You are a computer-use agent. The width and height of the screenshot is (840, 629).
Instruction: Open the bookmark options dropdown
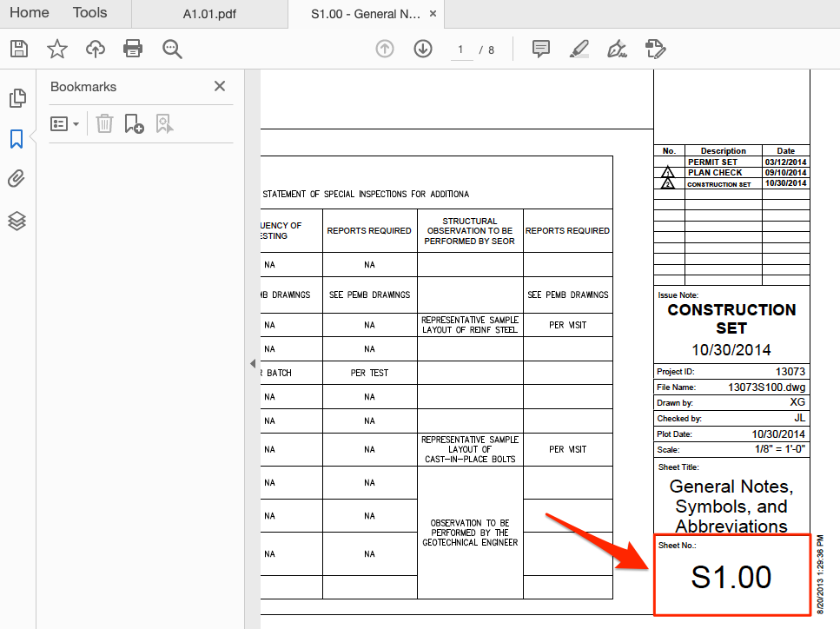pos(64,123)
